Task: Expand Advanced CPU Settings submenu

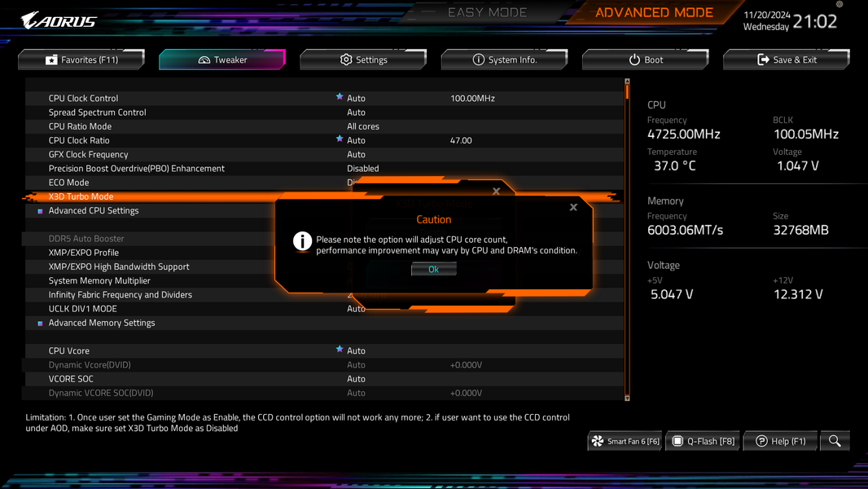Action: 94,210
